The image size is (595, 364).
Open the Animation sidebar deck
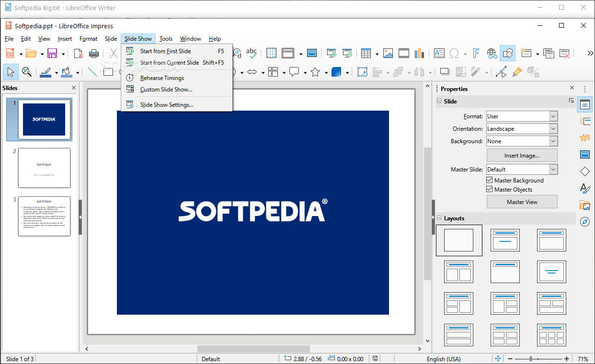[x=585, y=138]
